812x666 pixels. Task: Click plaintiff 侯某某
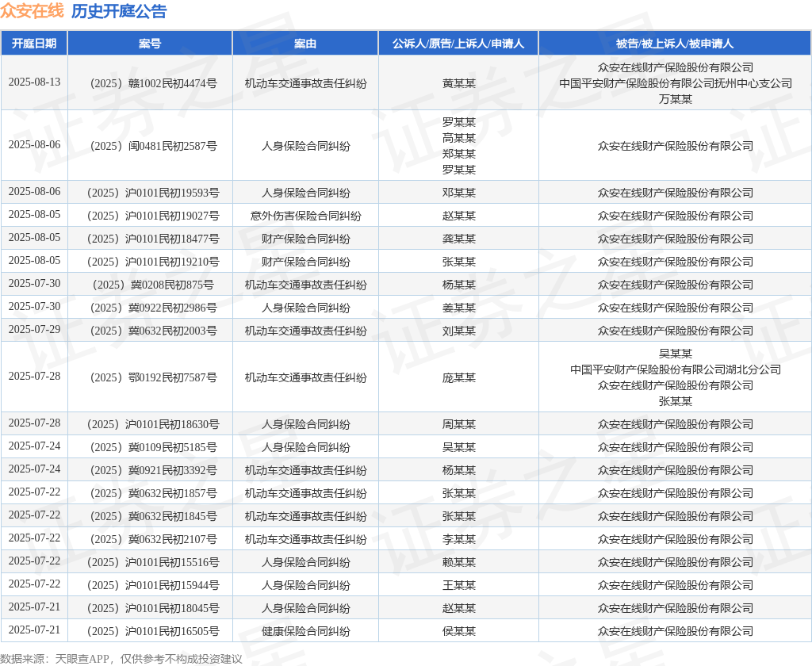[459, 631]
